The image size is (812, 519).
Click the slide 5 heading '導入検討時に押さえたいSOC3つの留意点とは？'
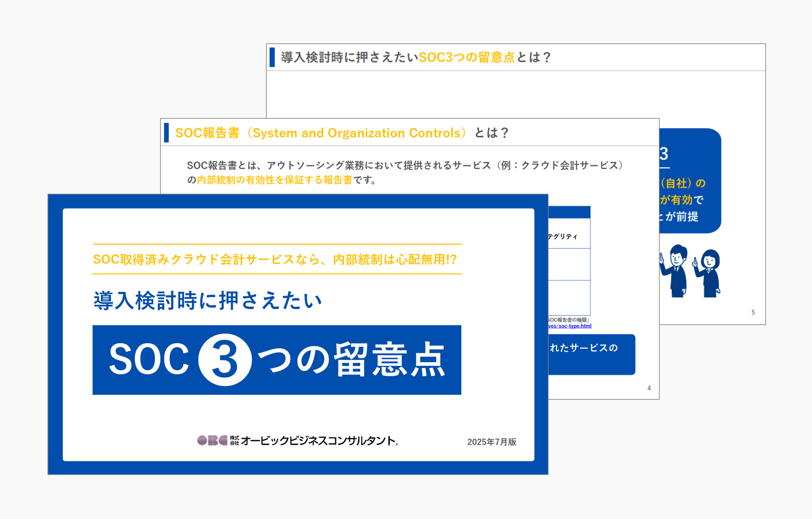pos(416,57)
